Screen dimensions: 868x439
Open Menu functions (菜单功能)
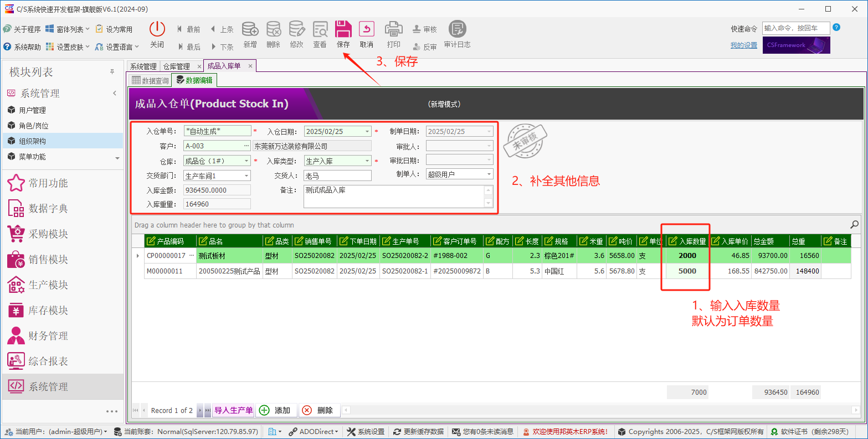tap(63, 157)
